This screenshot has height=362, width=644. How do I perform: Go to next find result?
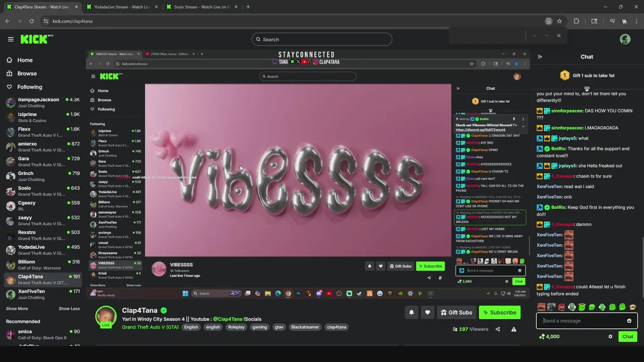pos(546,36)
